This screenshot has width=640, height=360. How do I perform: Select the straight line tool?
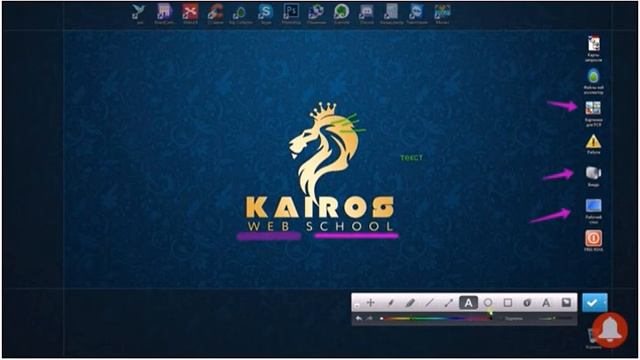point(429,303)
